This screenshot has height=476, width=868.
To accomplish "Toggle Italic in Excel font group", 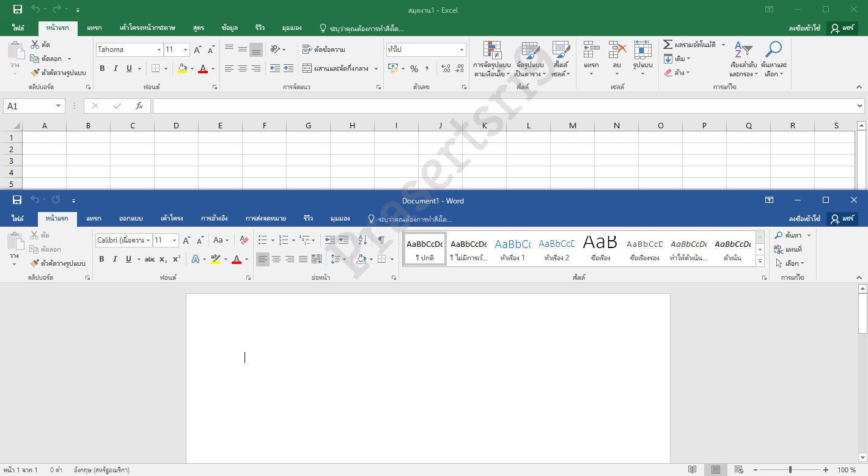I will pyautogui.click(x=116, y=68).
